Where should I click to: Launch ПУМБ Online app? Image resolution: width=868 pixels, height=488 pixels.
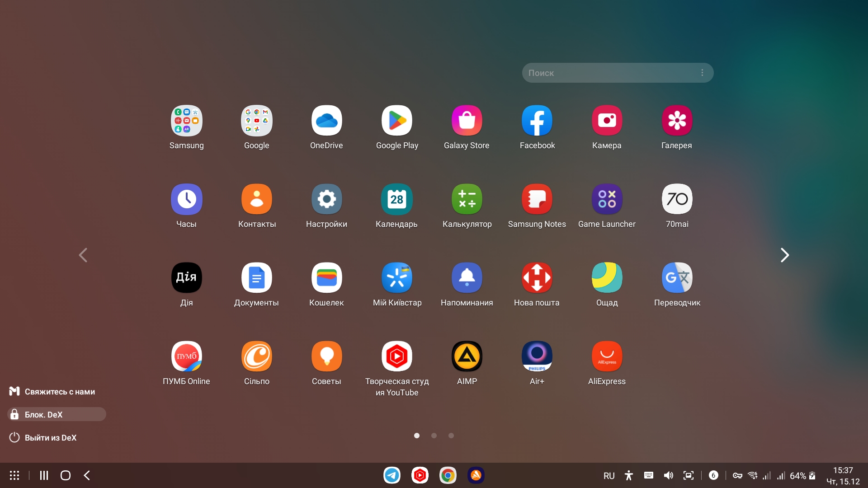[x=186, y=357]
